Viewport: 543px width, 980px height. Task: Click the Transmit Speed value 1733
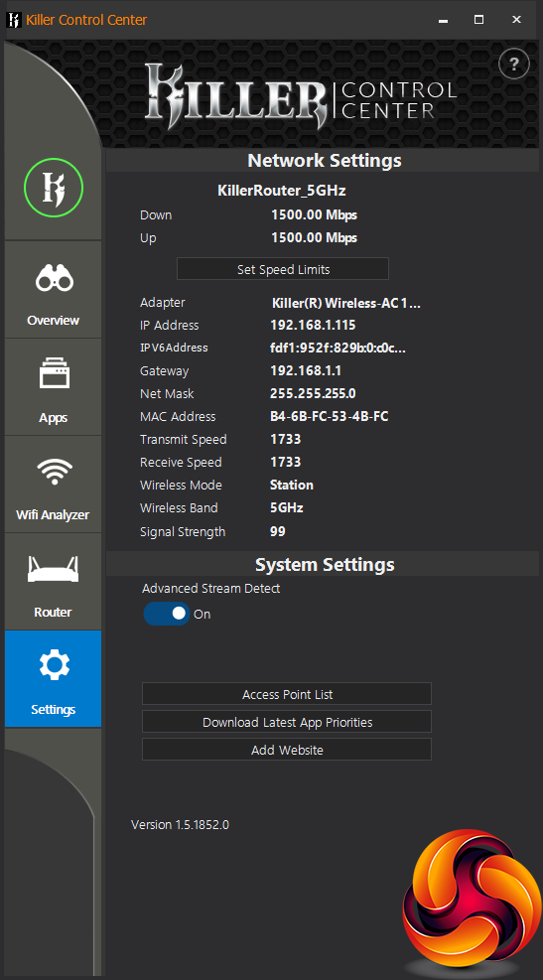[286, 440]
